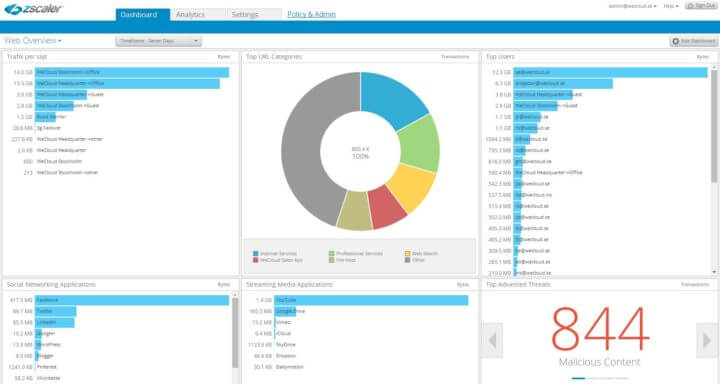Viewport: 720px width, 384px height.
Task: Show the next Advanced Threat with right arrow
Action: tap(707, 340)
